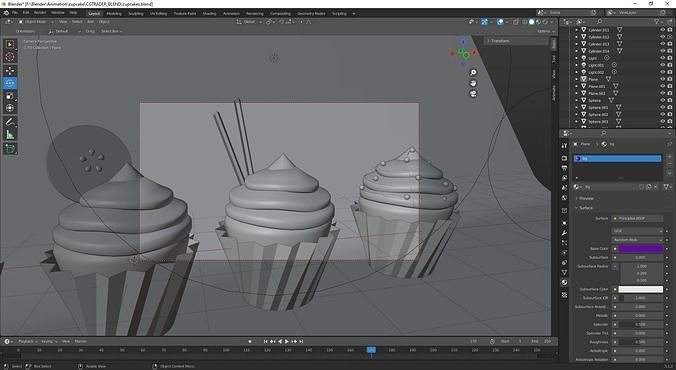Screen dimensions: 676x370
Task: Select the Transform tool
Action: point(10,108)
